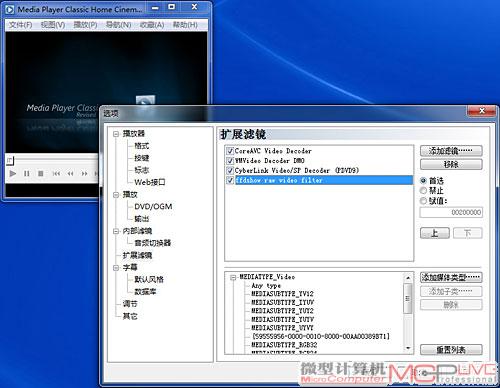Click the fast-forward button in the player

tap(84, 173)
